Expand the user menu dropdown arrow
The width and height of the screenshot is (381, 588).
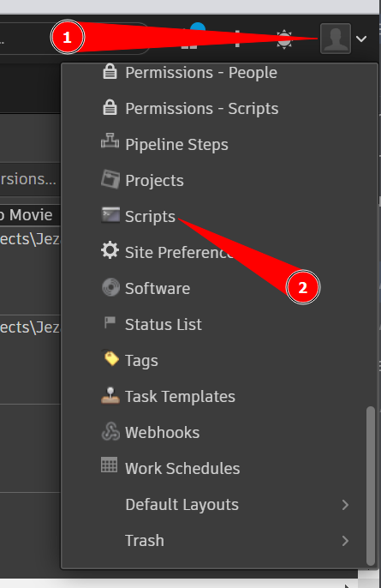361,39
